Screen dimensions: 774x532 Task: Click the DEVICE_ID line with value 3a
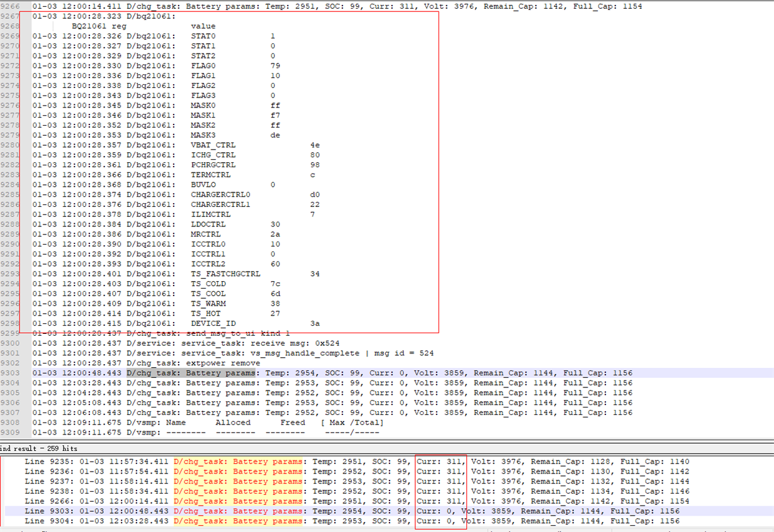176,323
